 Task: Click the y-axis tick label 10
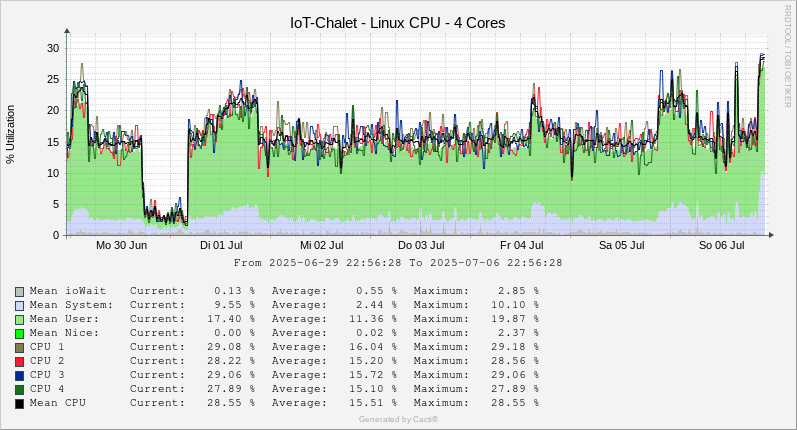coord(53,173)
